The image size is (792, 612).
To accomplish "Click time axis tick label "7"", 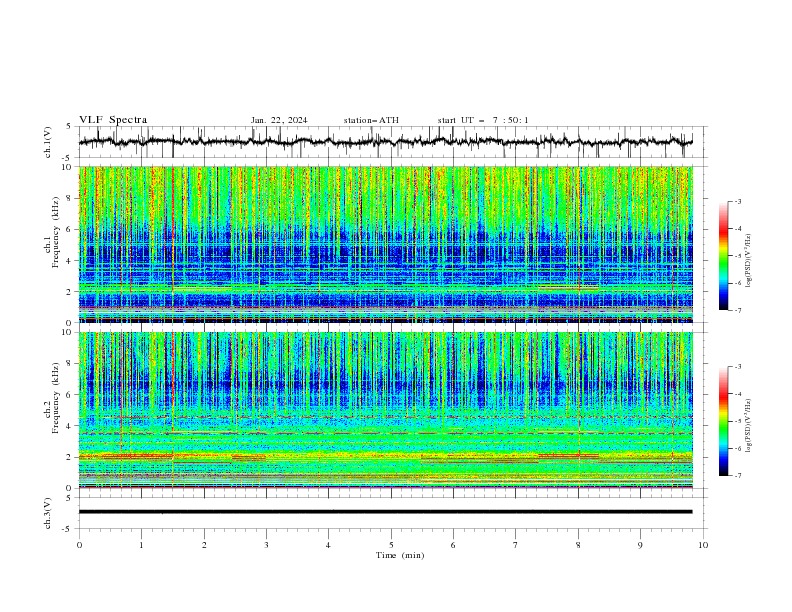I will pyautogui.click(x=516, y=545).
